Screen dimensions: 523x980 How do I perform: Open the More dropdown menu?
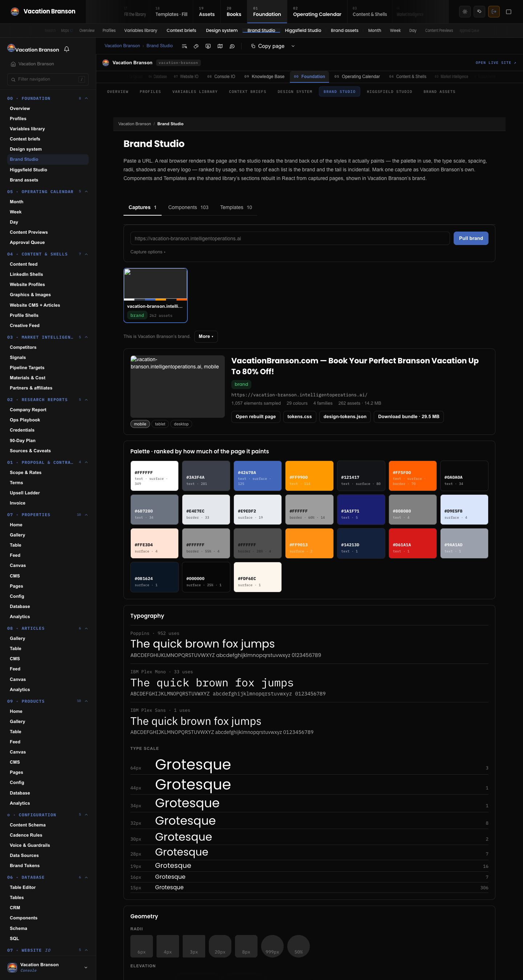pyautogui.click(x=206, y=336)
